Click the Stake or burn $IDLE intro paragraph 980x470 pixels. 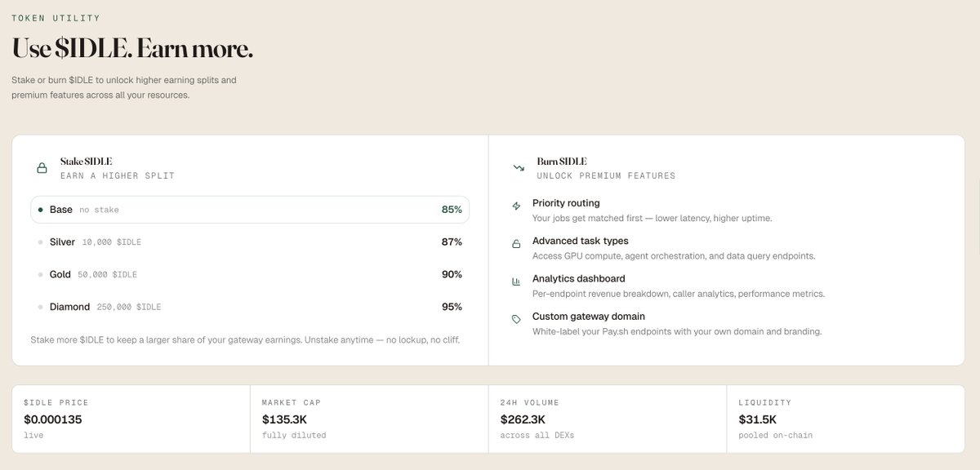[124, 88]
